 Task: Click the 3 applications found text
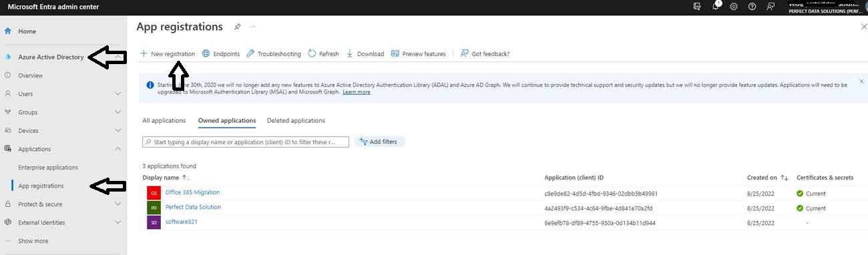point(169,166)
